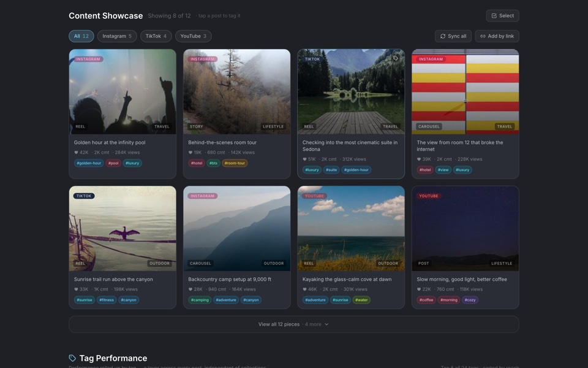Open Add by link

497,36
